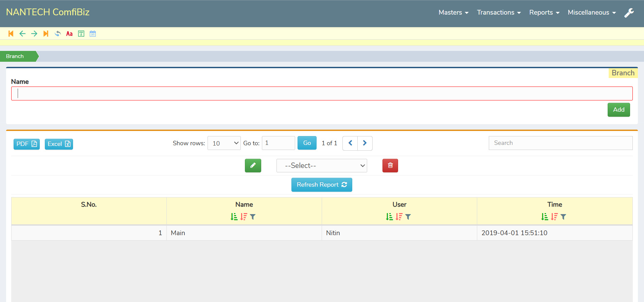Filter the User column

(408, 217)
